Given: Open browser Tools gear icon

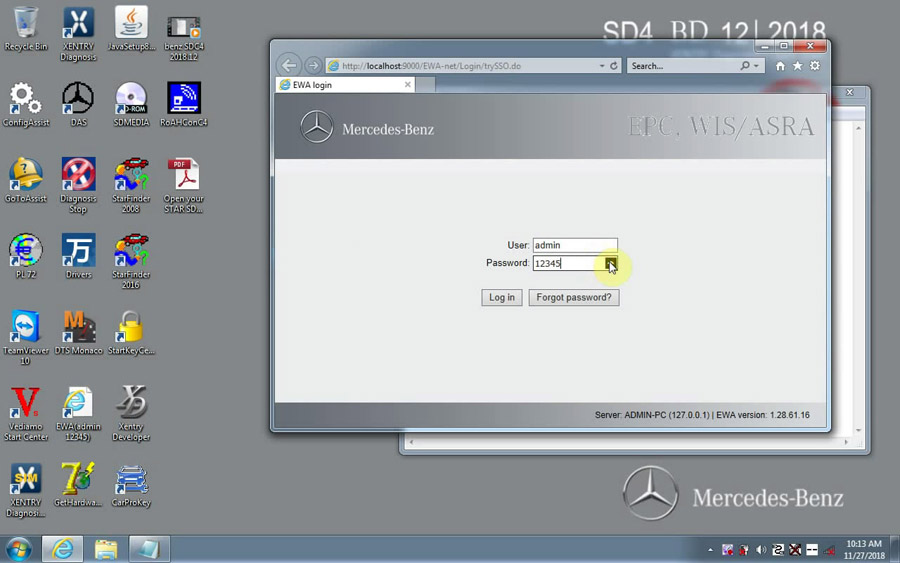Looking at the screenshot, I should point(815,66).
